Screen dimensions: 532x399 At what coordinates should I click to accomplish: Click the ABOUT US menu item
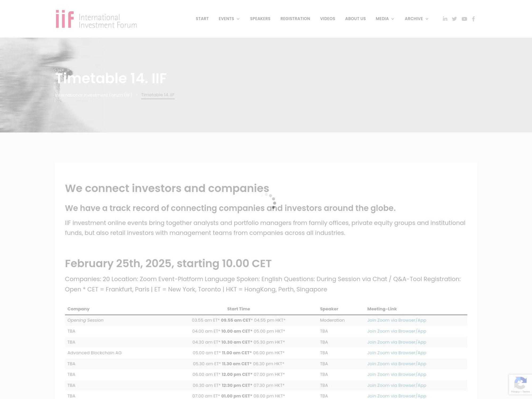(355, 18)
